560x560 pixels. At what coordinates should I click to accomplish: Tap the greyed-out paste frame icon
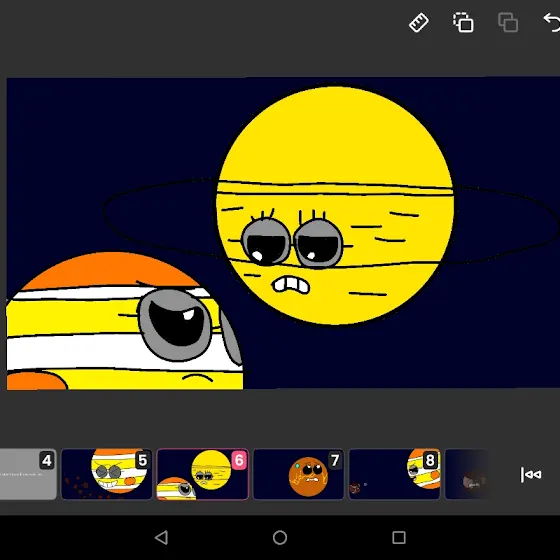pos(508,22)
